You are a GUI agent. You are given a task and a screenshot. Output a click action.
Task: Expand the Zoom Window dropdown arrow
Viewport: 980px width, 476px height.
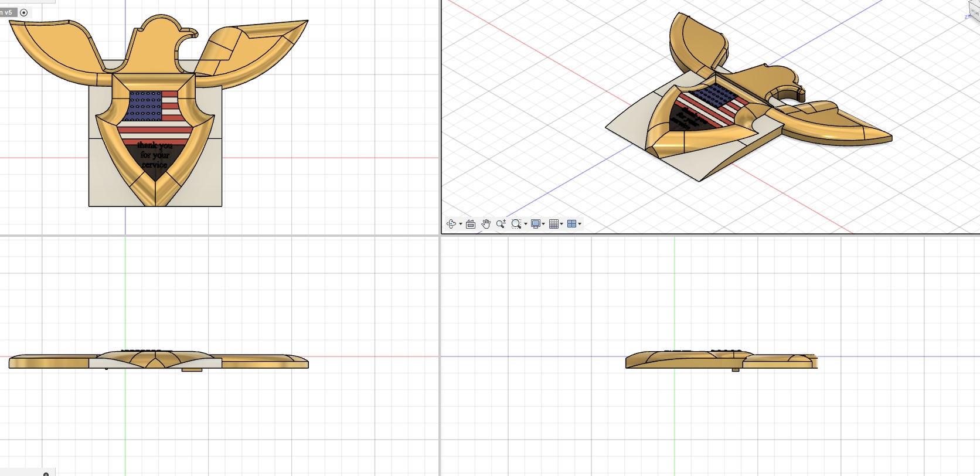click(x=526, y=224)
